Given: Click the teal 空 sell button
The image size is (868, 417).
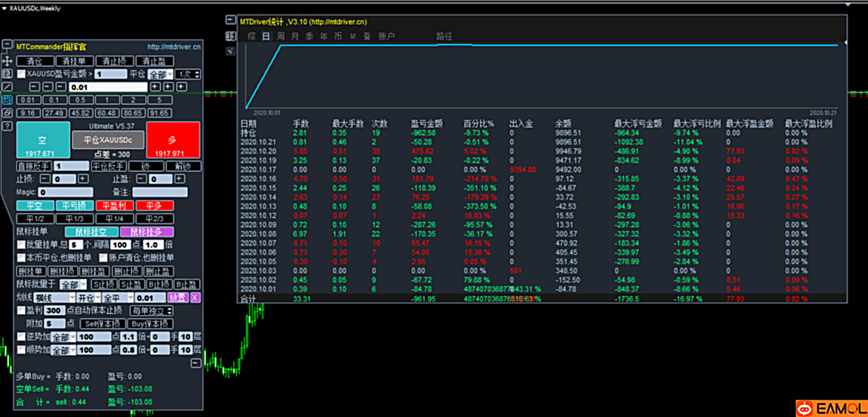Looking at the screenshot, I should click(x=43, y=140).
